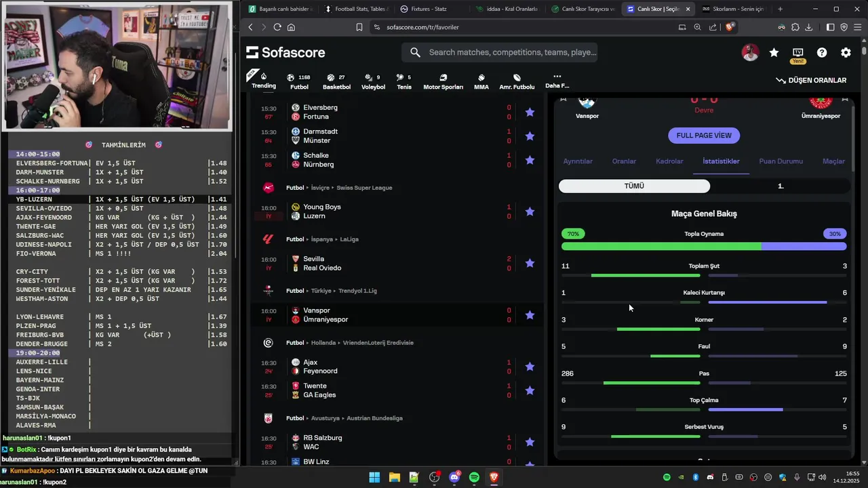Open browser hamburger menu
This screenshot has width=868, height=488.
point(858,27)
